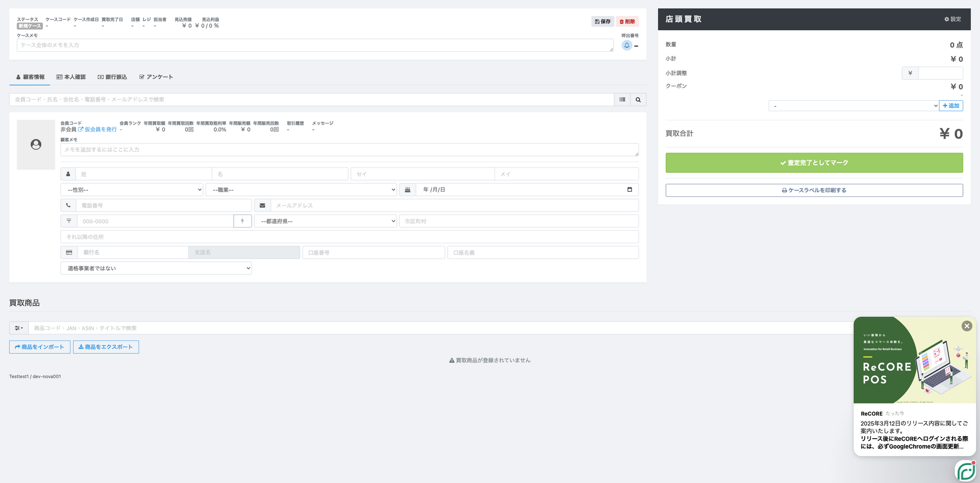980x483 pixels.
Task: Open the 都道府県 prefecture dropdown
Action: (325, 221)
